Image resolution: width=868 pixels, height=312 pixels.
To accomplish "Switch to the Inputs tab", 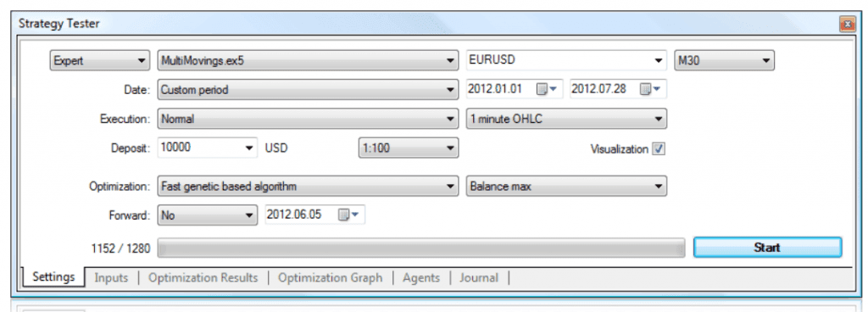I will point(111,278).
